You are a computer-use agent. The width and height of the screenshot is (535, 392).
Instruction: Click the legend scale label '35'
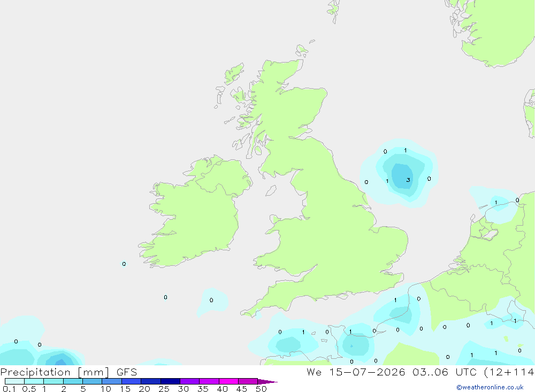point(203,389)
